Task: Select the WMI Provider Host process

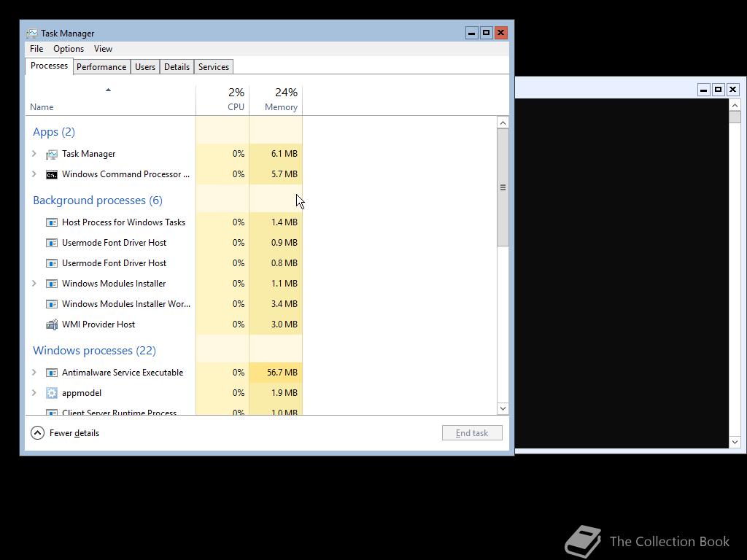Action: [x=164, y=324]
